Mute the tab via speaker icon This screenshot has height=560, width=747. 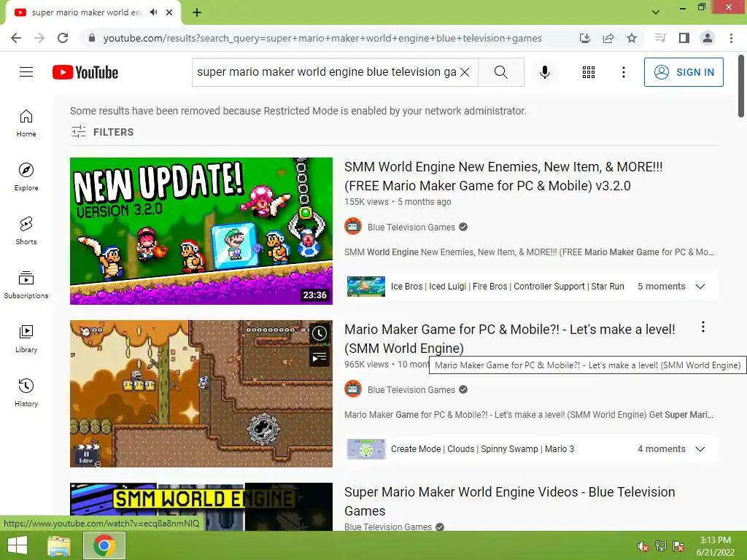coord(153,12)
